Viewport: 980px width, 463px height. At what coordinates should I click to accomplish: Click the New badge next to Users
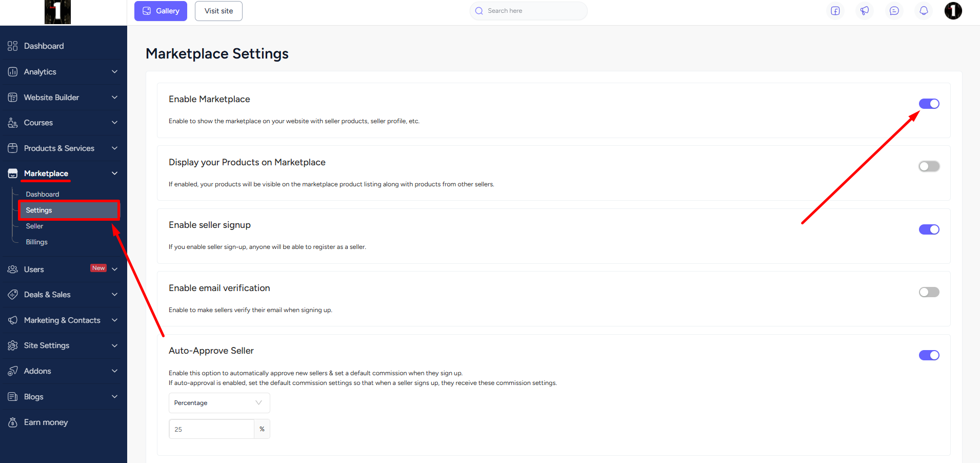coord(98,268)
